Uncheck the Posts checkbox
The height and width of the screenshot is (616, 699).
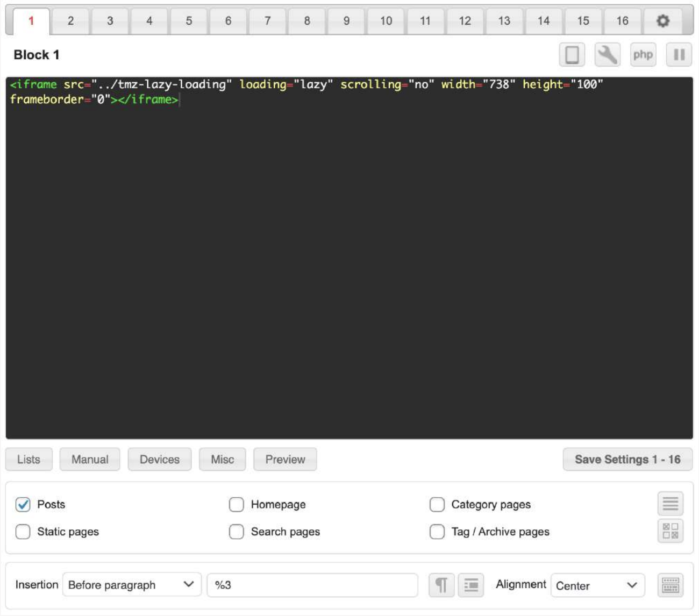coord(23,504)
